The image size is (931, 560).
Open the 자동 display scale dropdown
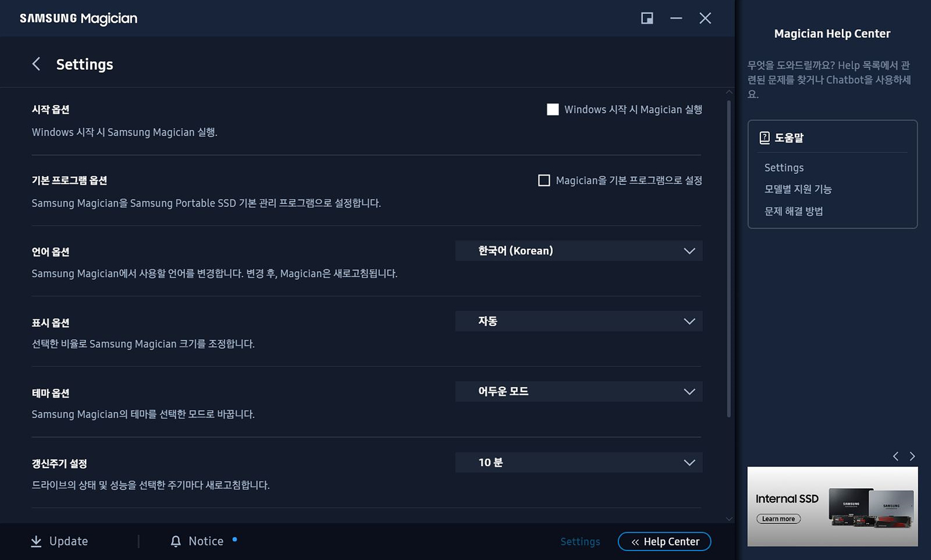[579, 321]
